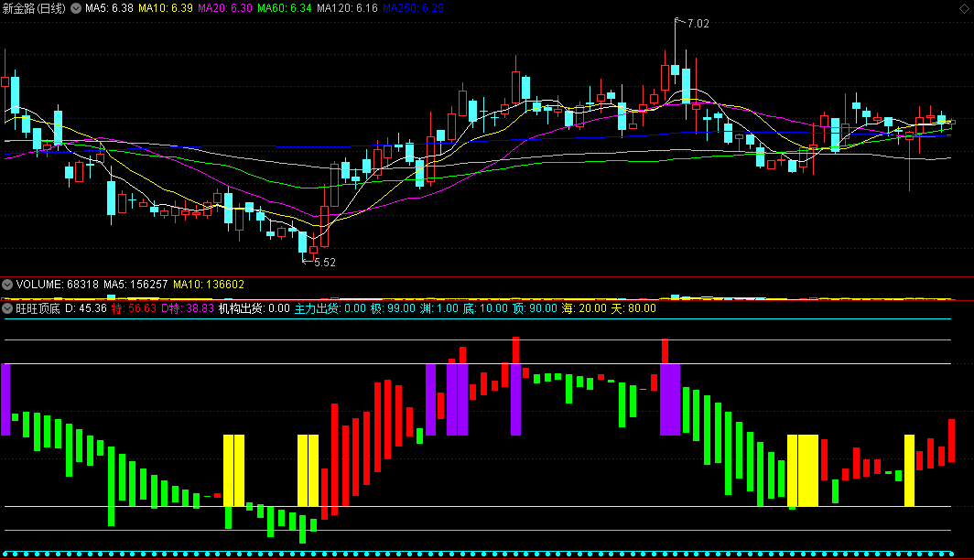Open the dropdown arrow beside 新金路(日线)
This screenshot has height=560, width=974.
[76, 8]
